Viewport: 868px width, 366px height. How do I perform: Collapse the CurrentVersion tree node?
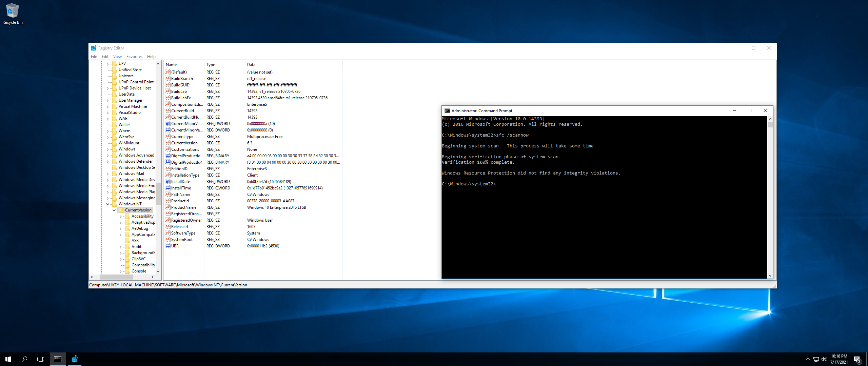point(114,210)
